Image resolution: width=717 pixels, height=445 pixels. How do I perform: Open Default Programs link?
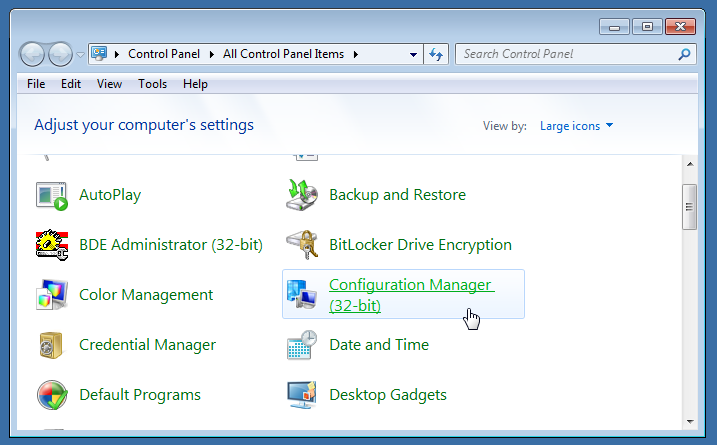coord(140,394)
